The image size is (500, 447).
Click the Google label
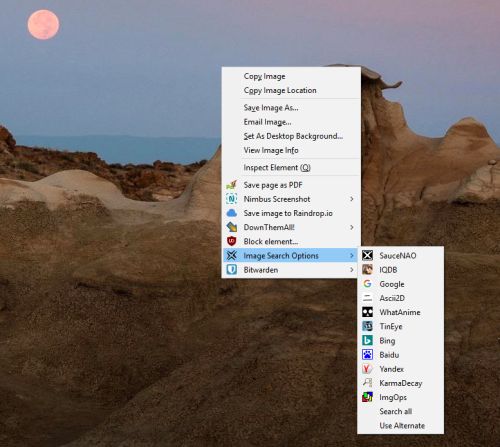tap(392, 284)
